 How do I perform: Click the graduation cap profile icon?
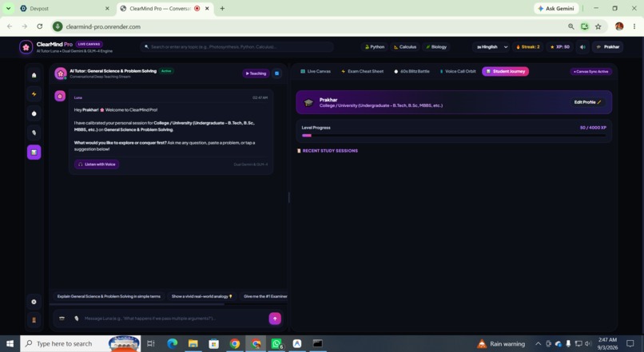click(308, 102)
